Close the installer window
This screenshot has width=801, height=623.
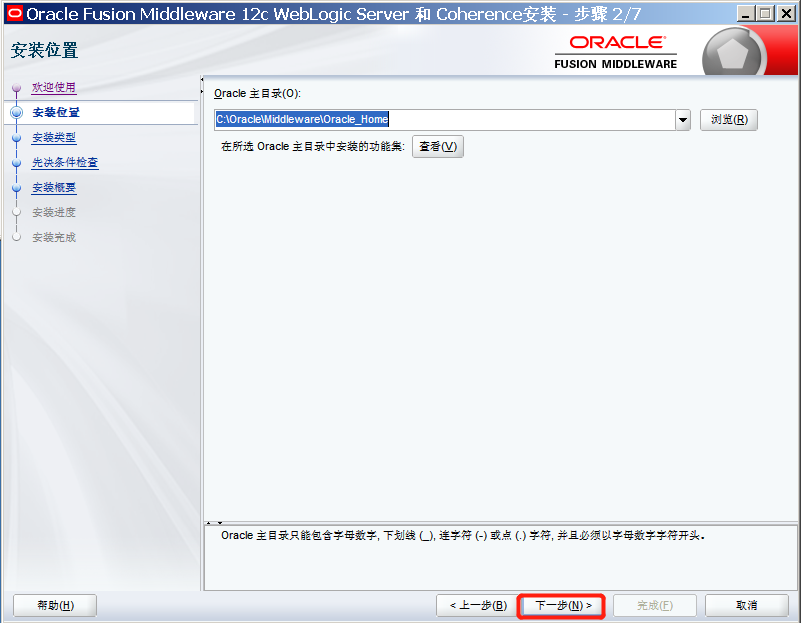click(x=786, y=13)
